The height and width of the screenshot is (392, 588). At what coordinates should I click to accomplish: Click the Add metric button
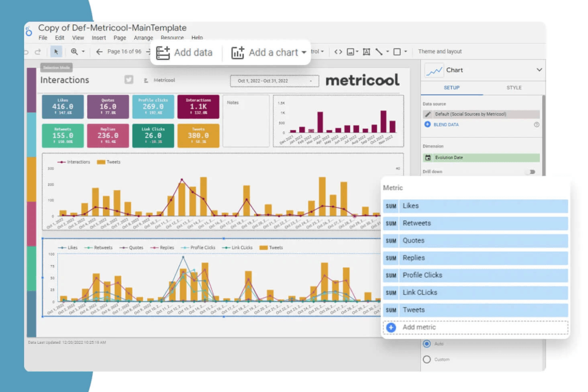tap(475, 328)
